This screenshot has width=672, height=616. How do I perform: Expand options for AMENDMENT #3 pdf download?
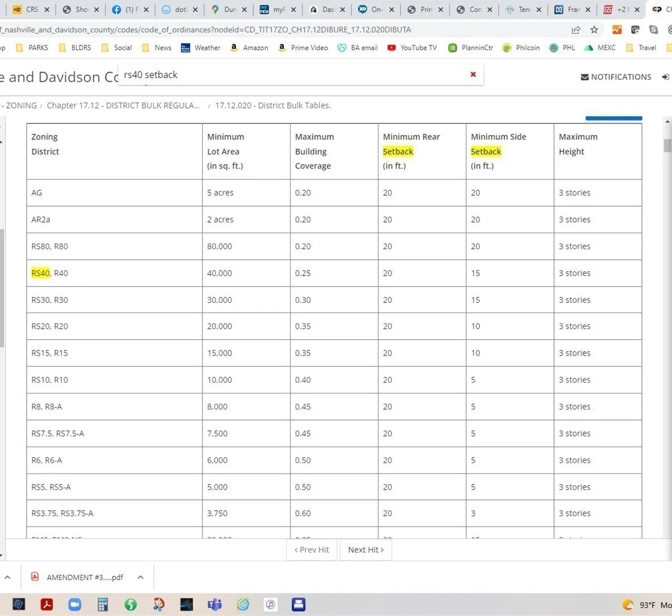[141, 577]
